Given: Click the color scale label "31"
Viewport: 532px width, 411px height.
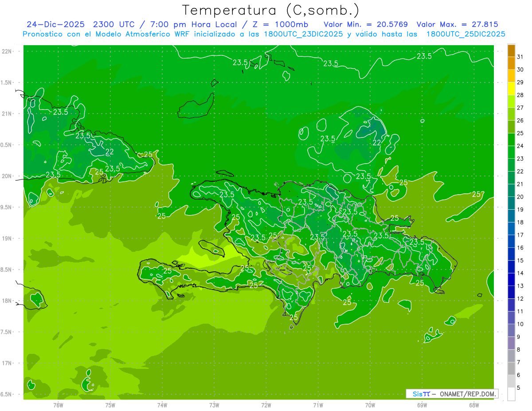Looking at the screenshot, I should click(x=520, y=57).
